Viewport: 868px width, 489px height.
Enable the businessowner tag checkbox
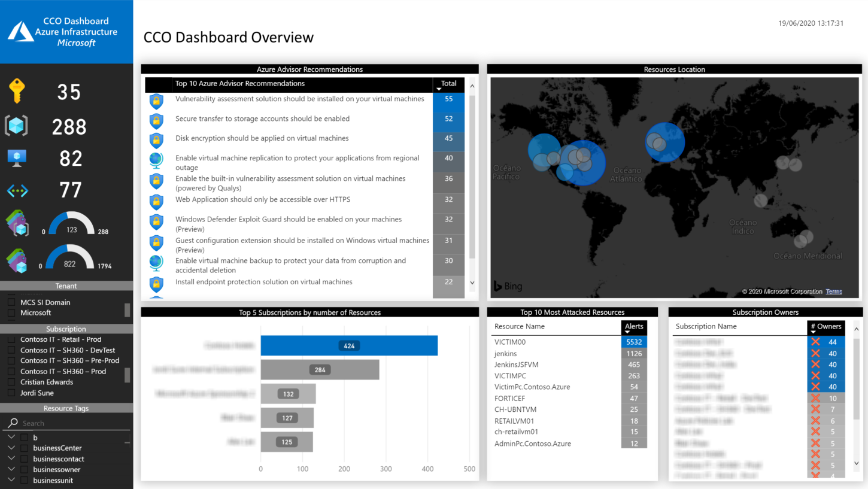pyautogui.click(x=25, y=469)
